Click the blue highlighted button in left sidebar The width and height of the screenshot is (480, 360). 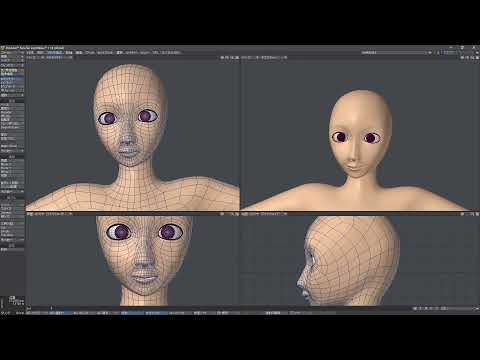click(12, 79)
